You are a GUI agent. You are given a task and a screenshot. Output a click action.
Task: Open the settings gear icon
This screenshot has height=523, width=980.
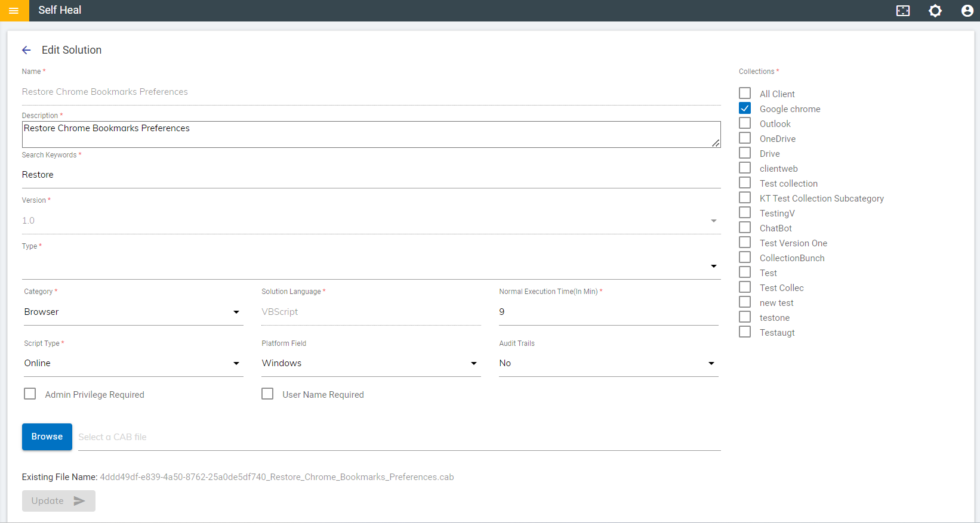click(935, 11)
